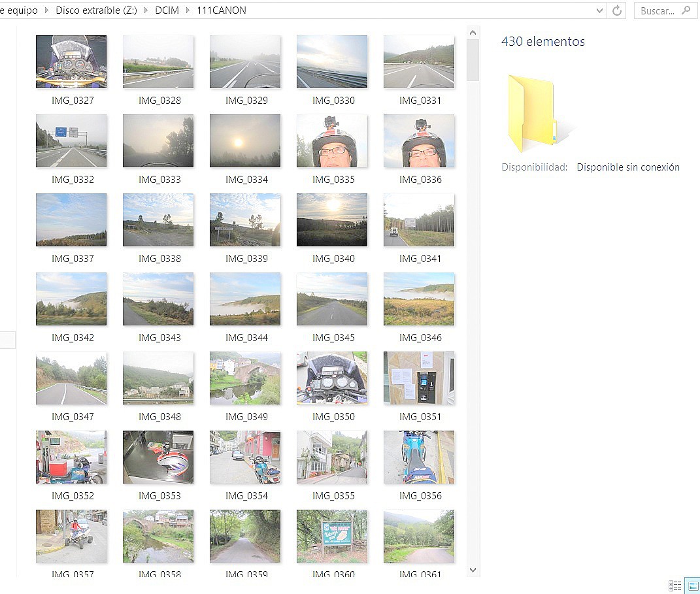Click the 430 elementos heading
Screen dimensions: 700x594
pyautogui.click(x=543, y=42)
